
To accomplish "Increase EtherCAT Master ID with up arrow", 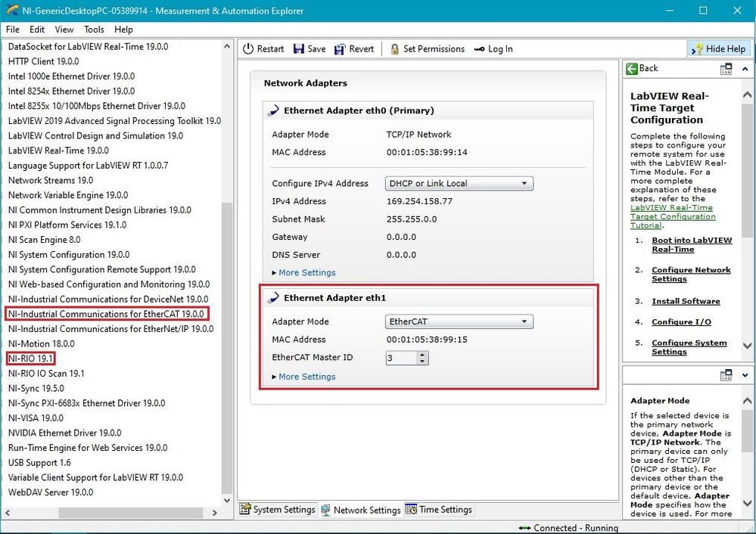I will coord(422,355).
